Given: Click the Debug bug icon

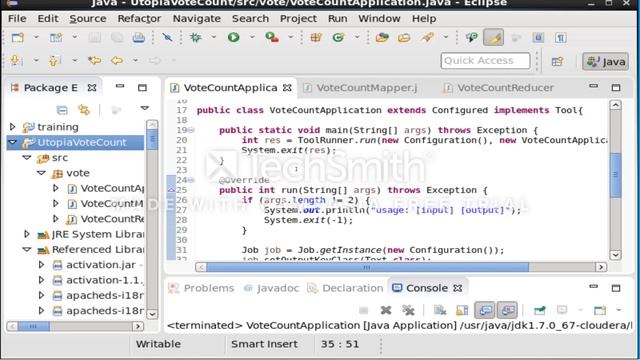Looking at the screenshot, I should (196, 38).
